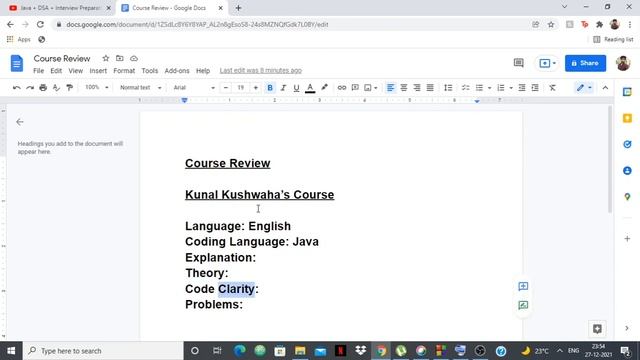
Task: Insert a numbered list
Action: [x=501, y=88]
